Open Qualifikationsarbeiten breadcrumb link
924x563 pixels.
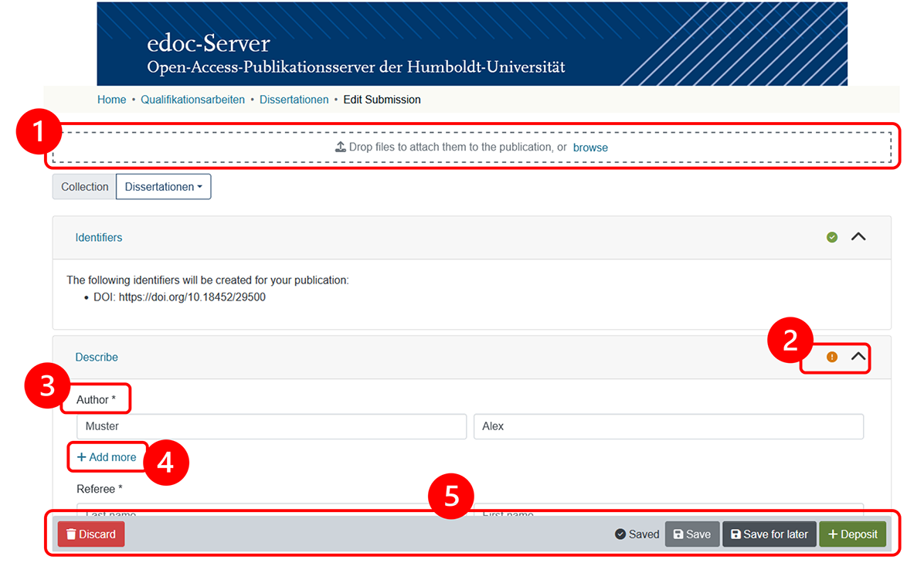point(192,100)
